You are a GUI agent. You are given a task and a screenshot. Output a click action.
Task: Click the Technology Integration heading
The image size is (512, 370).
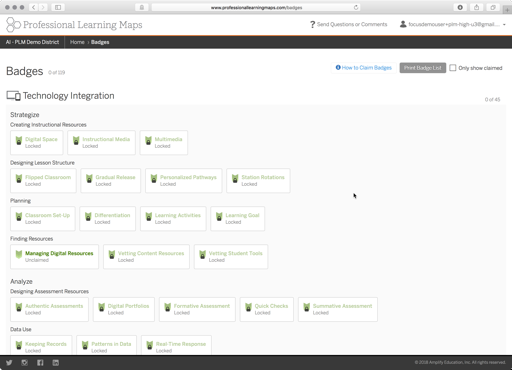point(68,96)
